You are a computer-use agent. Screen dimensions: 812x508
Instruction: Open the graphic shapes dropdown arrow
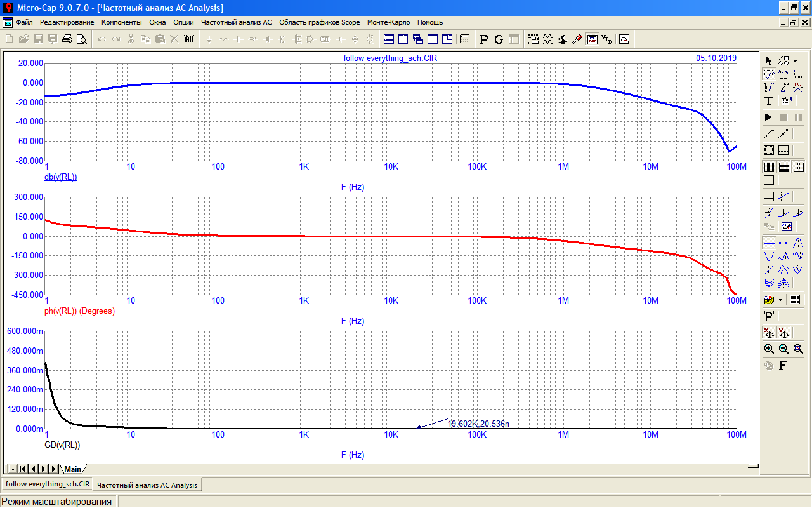[x=795, y=61]
